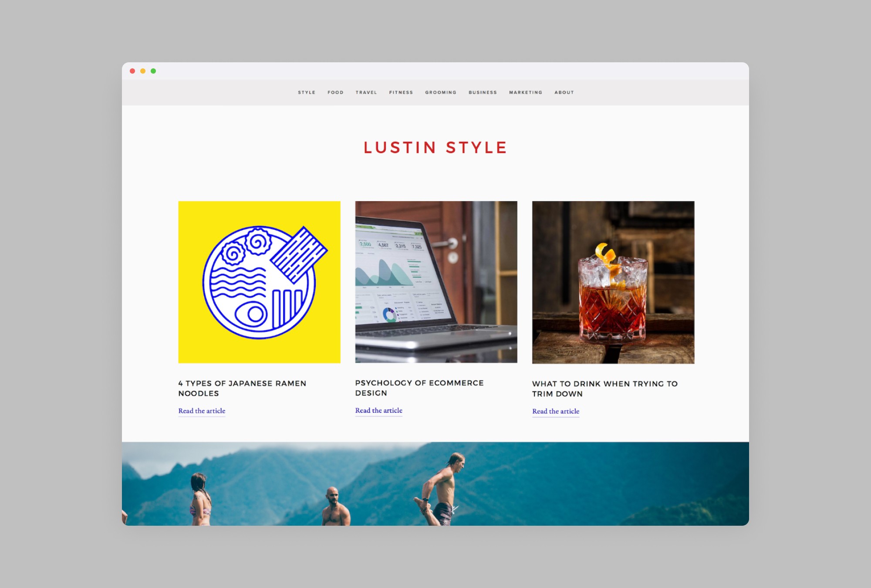Image resolution: width=871 pixels, height=588 pixels.
Task: Click the Lustin Style site title
Action: click(x=435, y=148)
